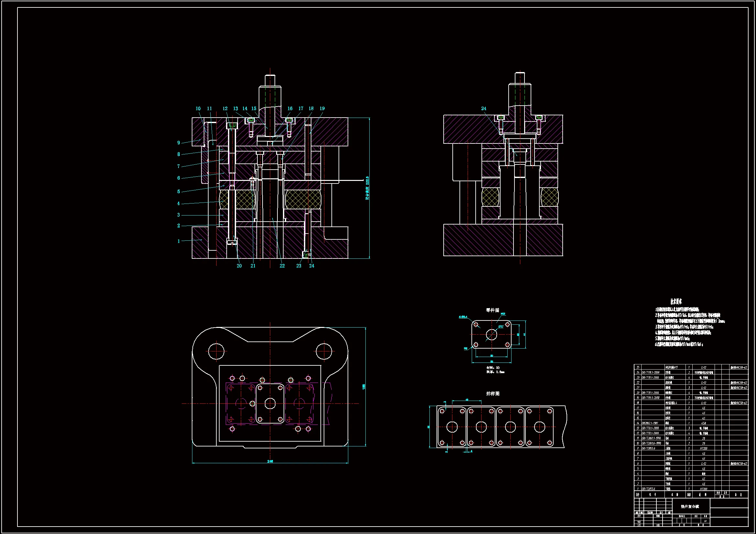
Task: Select the 零件图 heading text
Action: (492, 310)
